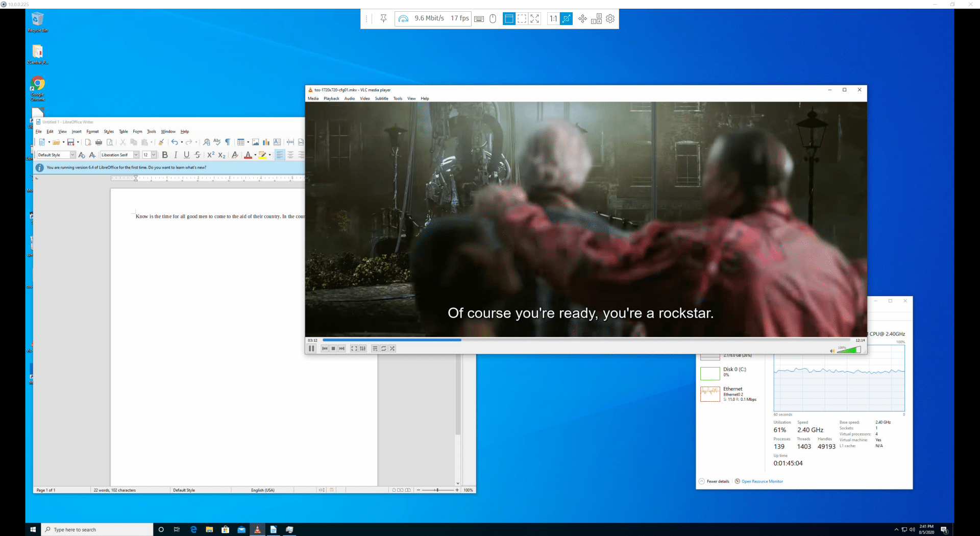The width and height of the screenshot is (980, 536).
Task: Expand the Open file dropdown arrow
Action: [63, 142]
